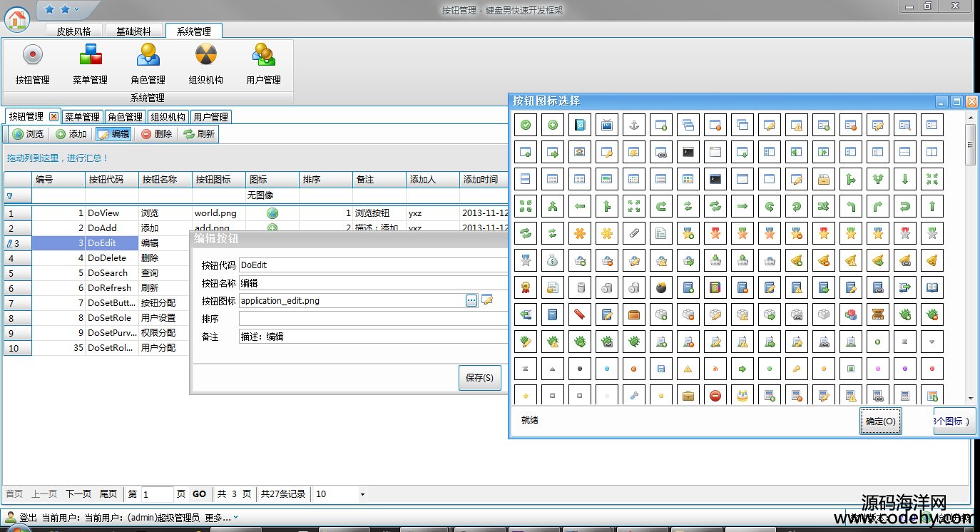Screen dimensions: 980x532
Task: Choose the paperclip icon in the grid
Action: click(x=634, y=233)
